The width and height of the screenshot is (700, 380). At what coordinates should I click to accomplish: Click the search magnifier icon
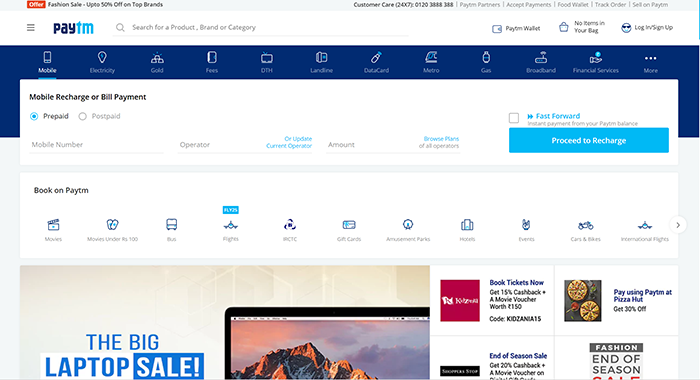[x=120, y=28]
